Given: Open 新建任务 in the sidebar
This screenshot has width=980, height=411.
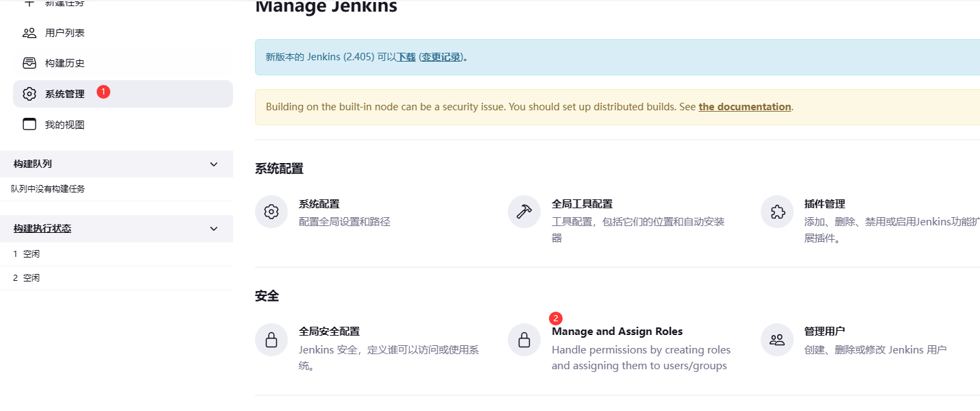Looking at the screenshot, I should 65,3.
